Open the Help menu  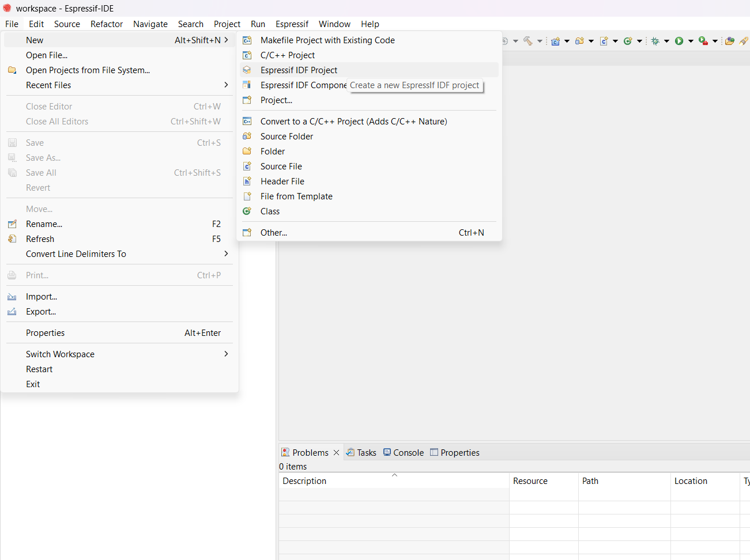[x=370, y=24]
